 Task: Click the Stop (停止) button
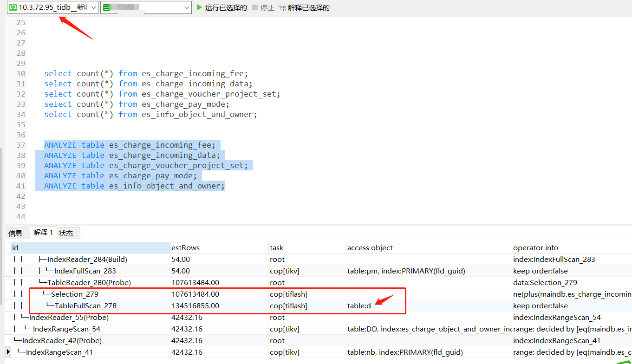263,7
